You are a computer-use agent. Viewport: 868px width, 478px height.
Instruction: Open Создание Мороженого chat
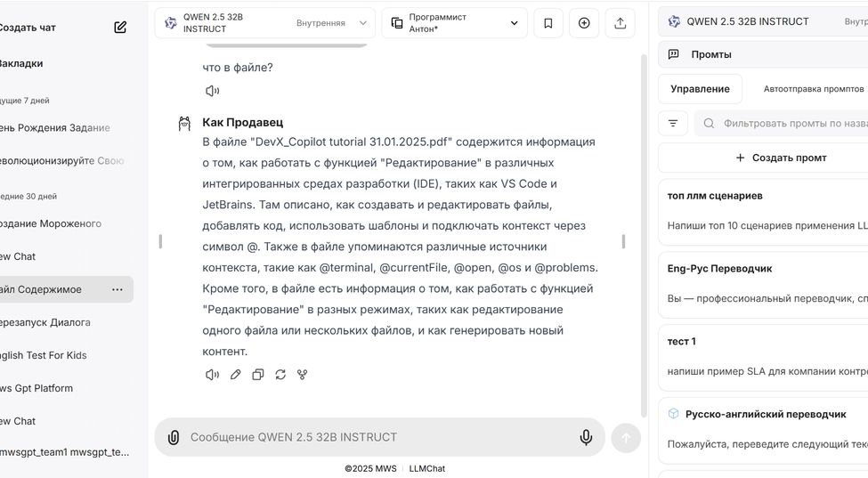pyautogui.click(x=51, y=223)
